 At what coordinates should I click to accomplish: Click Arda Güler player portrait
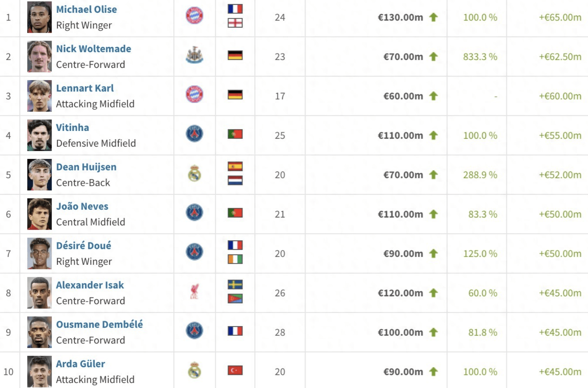tap(40, 372)
